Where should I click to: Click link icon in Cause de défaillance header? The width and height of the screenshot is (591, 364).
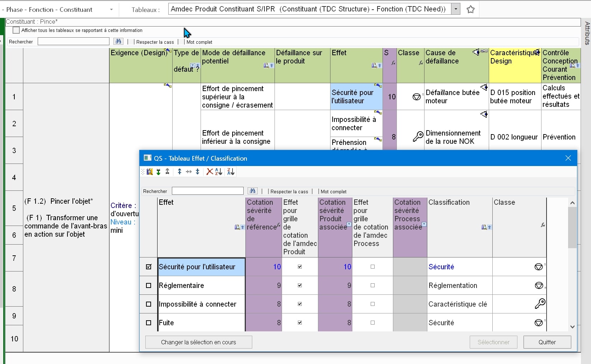tap(484, 52)
